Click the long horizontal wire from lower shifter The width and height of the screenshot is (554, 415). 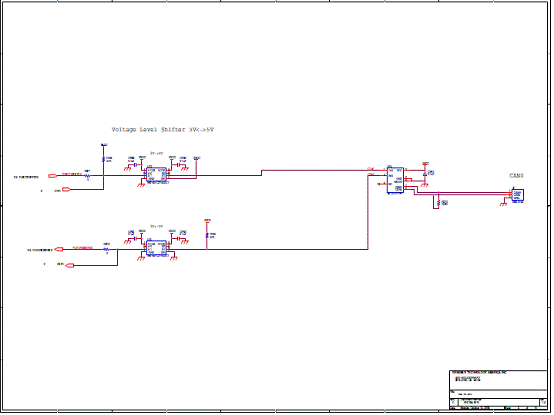pos(269,249)
